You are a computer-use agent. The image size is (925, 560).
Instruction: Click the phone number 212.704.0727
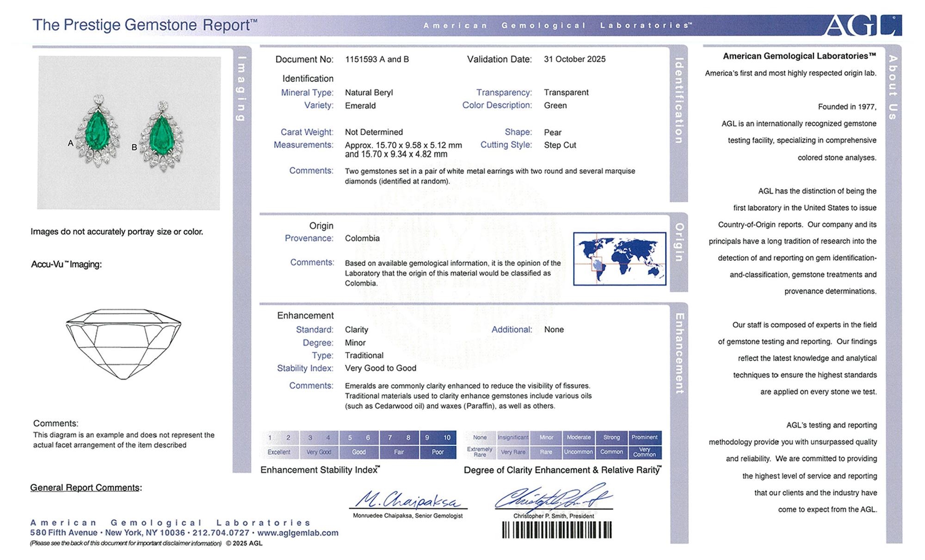[x=221, y=533]
